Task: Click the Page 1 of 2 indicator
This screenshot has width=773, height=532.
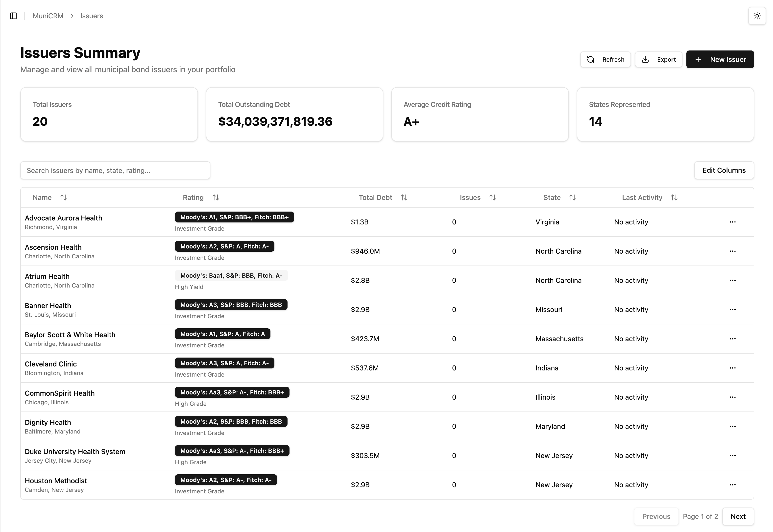Action: coord(700,516)
